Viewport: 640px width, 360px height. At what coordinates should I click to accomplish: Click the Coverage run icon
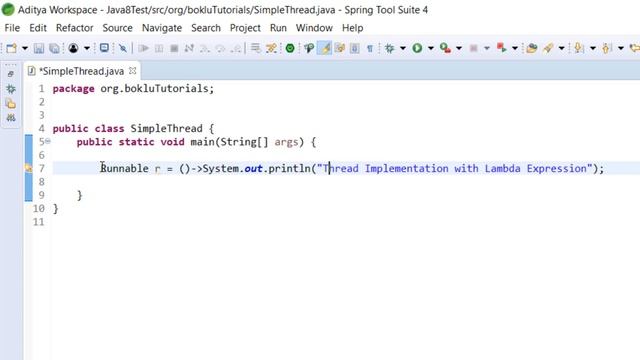(x=445, y=49)
